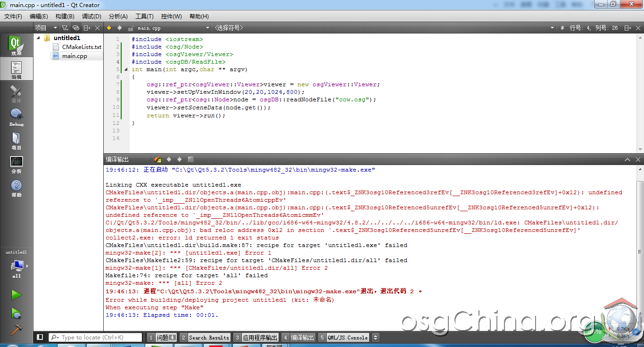Open the Design (设计) mode
The width and height of the screenshot is (644, 347).
tap(17, 93)
